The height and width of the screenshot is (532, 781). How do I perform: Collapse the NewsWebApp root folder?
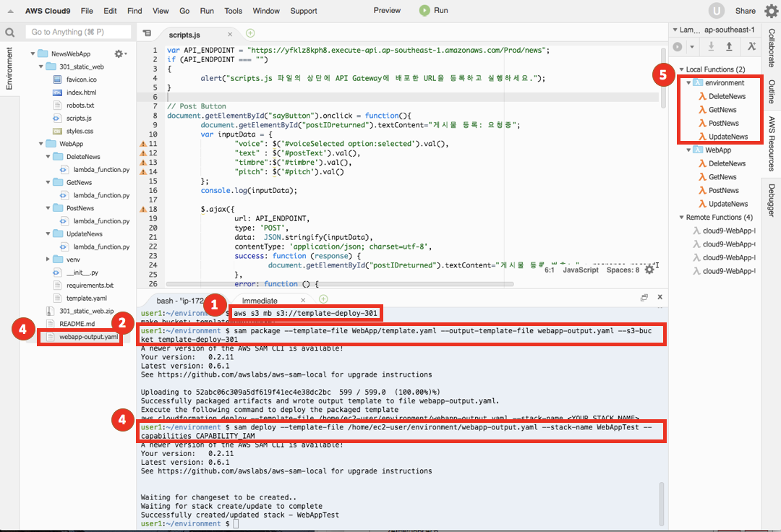click(x=33, y=53)
